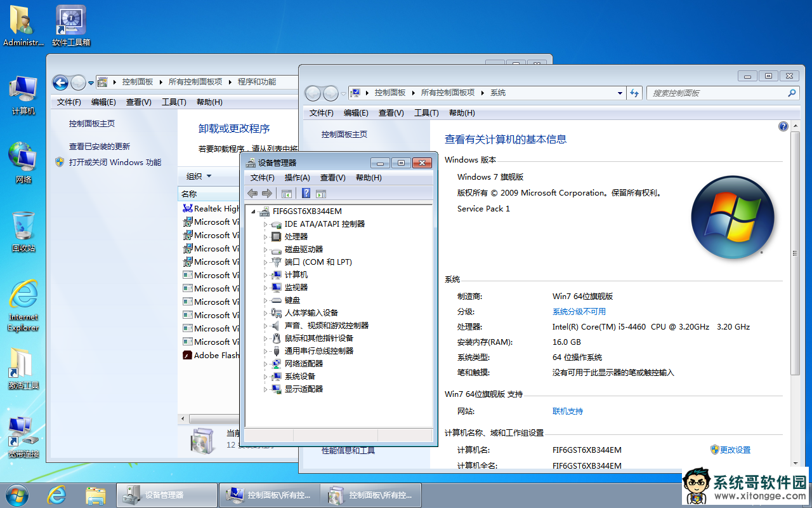Image resolution: width=812 pixels, height=508 pixels.
Task: Select the 端口 (COM 和 LPT) connector icon
Action: (x=276, y=262)
